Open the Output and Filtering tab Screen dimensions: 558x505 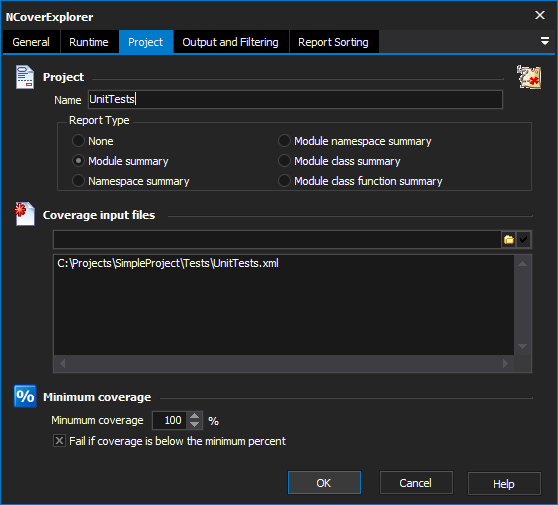pyautogui.click(x=231, y=42)
